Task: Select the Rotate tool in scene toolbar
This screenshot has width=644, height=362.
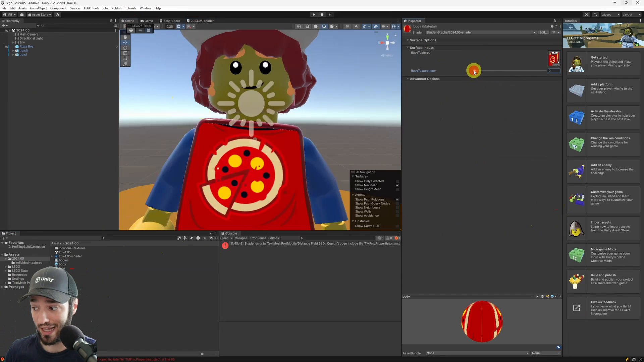Action: pyautogui.click(x=125, y=48)
